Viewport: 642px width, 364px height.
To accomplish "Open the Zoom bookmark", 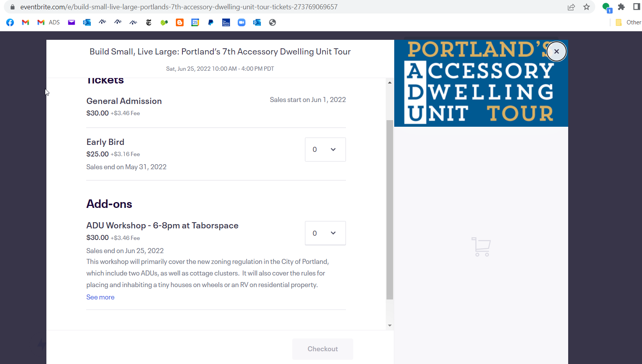I will (x=242, y=22).
